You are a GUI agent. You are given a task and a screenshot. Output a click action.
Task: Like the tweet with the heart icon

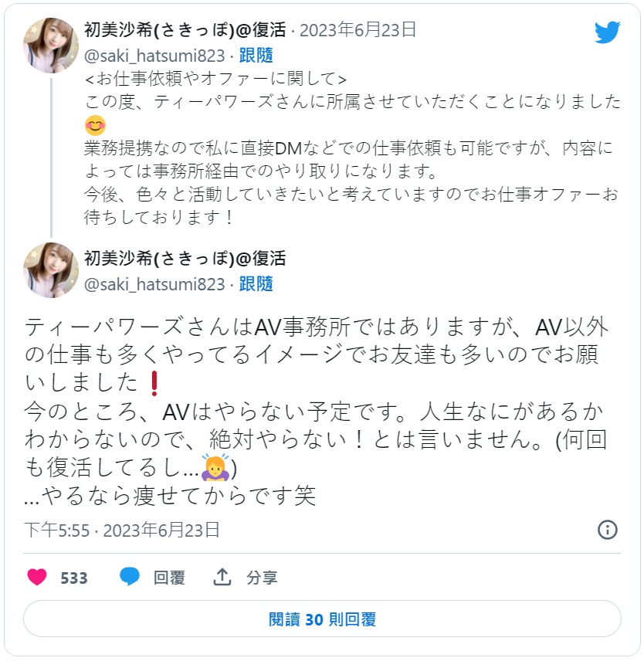click(x=37, y=577)
